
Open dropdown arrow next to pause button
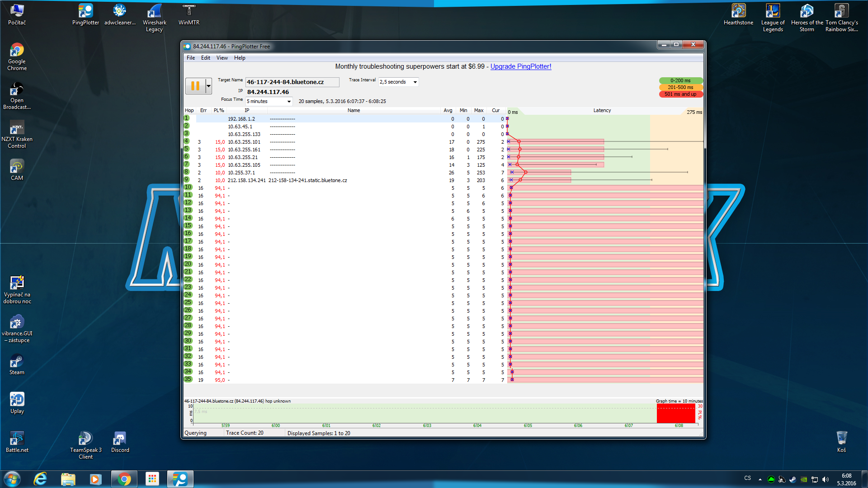tap(208, 86)
